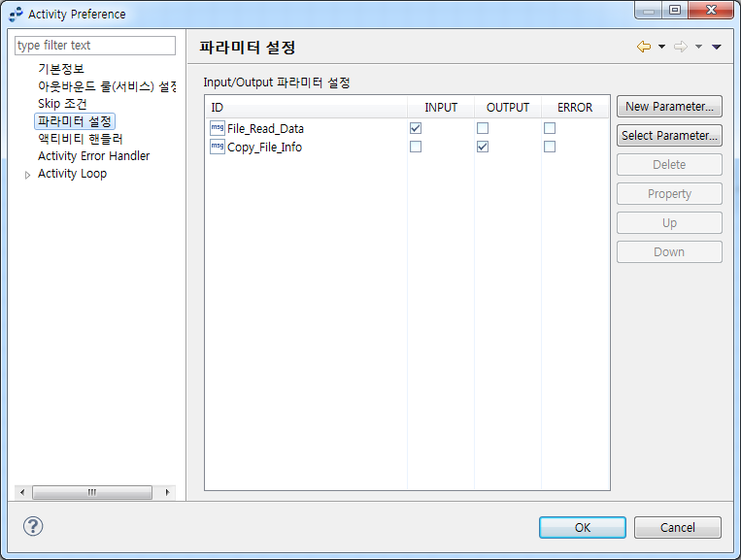Click the type filter text field

pyautogui.click(x=95, y=46)
